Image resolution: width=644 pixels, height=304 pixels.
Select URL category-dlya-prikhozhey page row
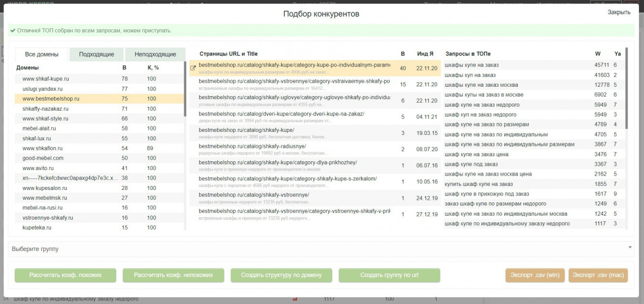315,166
